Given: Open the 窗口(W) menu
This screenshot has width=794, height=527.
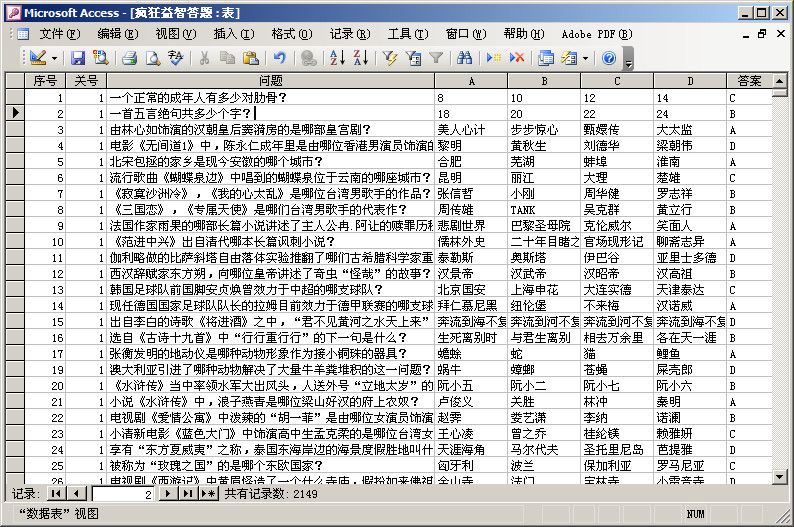Looking at the screenshot, I should coord(466,34).
